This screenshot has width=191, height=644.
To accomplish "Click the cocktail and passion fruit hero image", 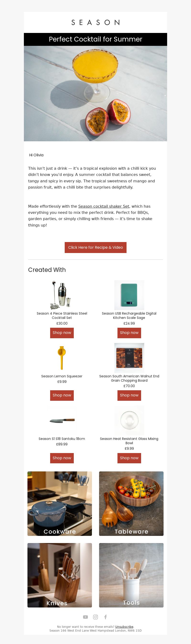I will (95, 94).
